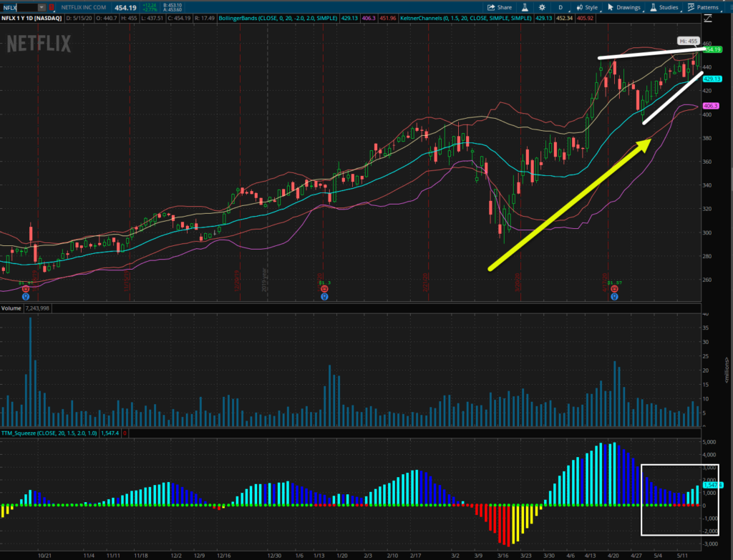Screen dimensions: 733x560
Task: Click the low value L: 437.51
Action: [153, 18]
